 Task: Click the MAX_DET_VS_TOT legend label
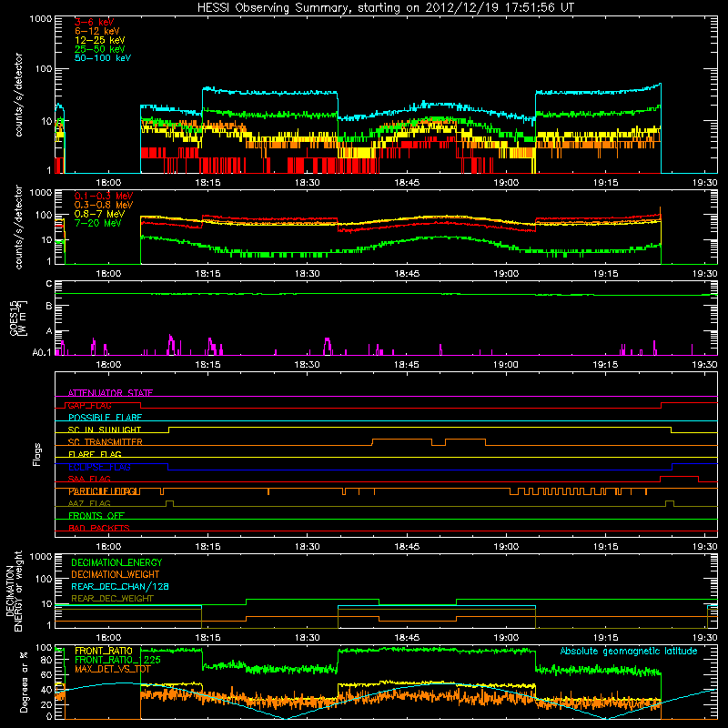[x=113, y=669]
